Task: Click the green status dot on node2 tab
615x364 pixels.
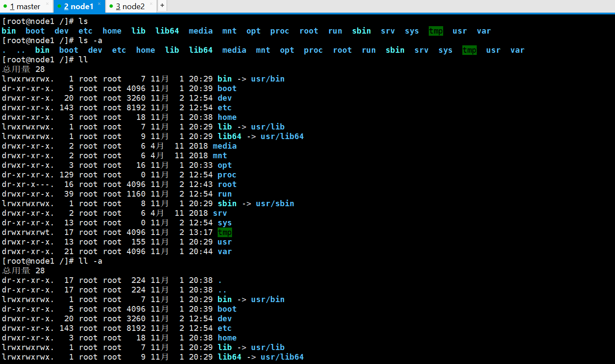Action: (x=112, y=6)
